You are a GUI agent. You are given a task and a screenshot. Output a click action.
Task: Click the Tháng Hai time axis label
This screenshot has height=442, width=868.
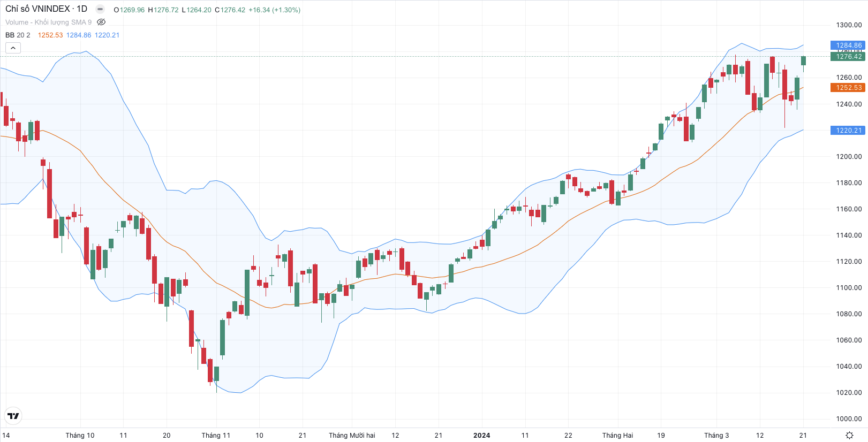coord(617,435)
